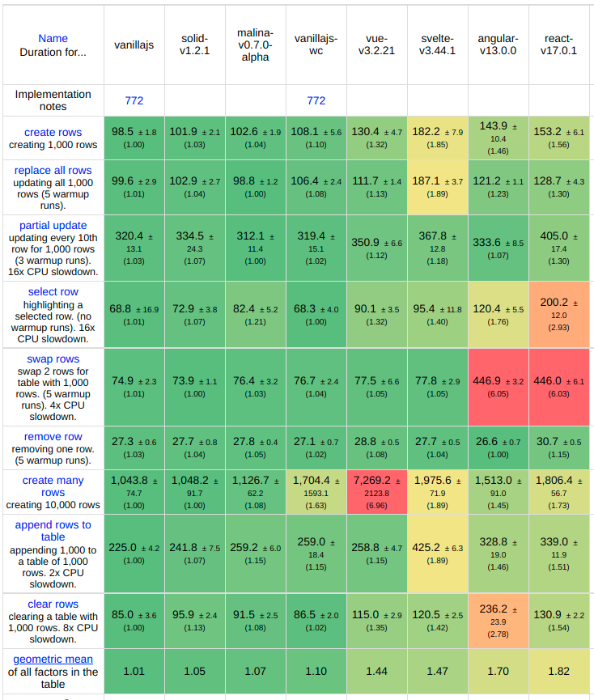
Task: Select the 1.70 geometric mean cell
Action: coord(498,671)
